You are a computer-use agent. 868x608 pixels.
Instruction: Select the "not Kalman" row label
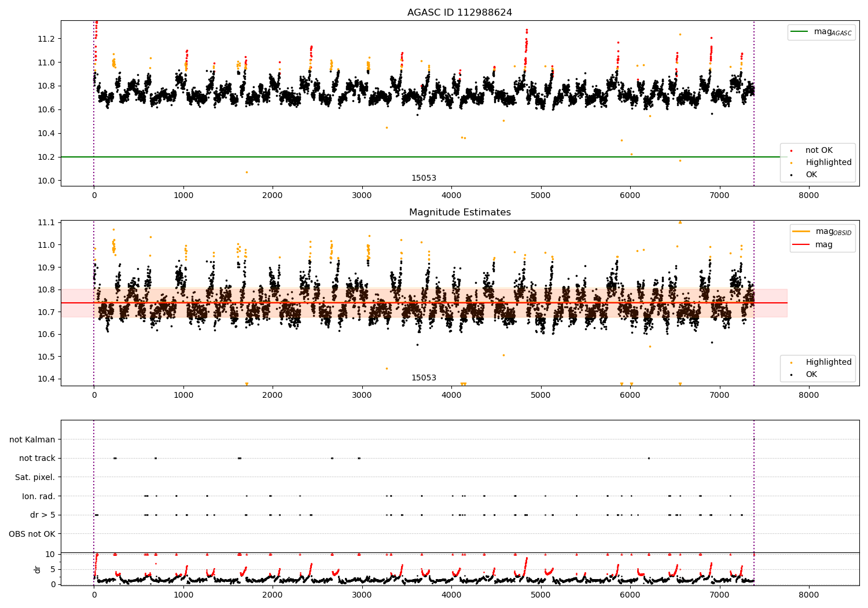(32, 440)
